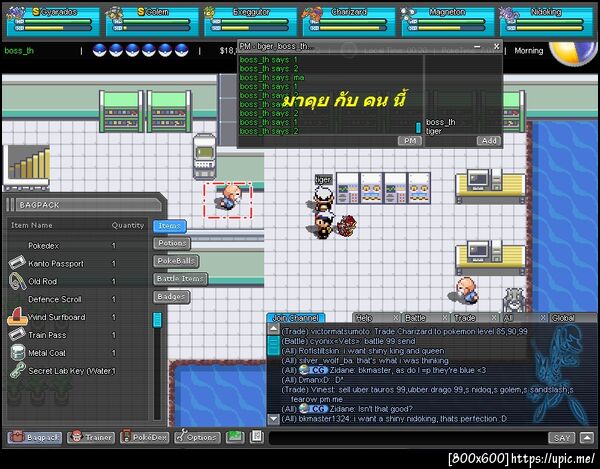This screenshot has height=469, width=600.
Task: Open the map icon in bottom toolbar
Action: [235, 437]
